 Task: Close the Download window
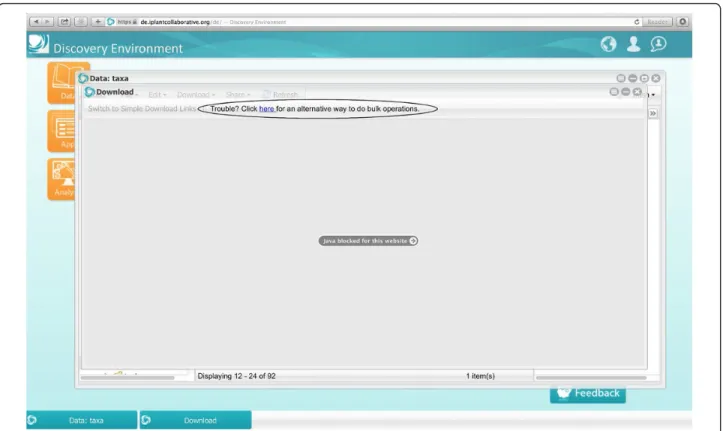coord(637,92)
